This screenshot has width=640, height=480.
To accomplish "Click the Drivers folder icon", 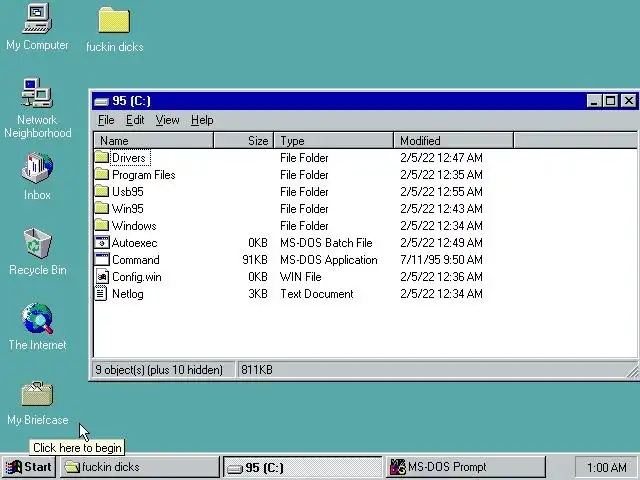I will coord(102,158).
